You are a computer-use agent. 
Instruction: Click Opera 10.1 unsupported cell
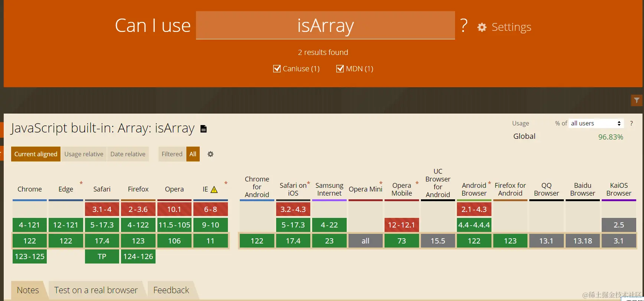click(174, 209)
